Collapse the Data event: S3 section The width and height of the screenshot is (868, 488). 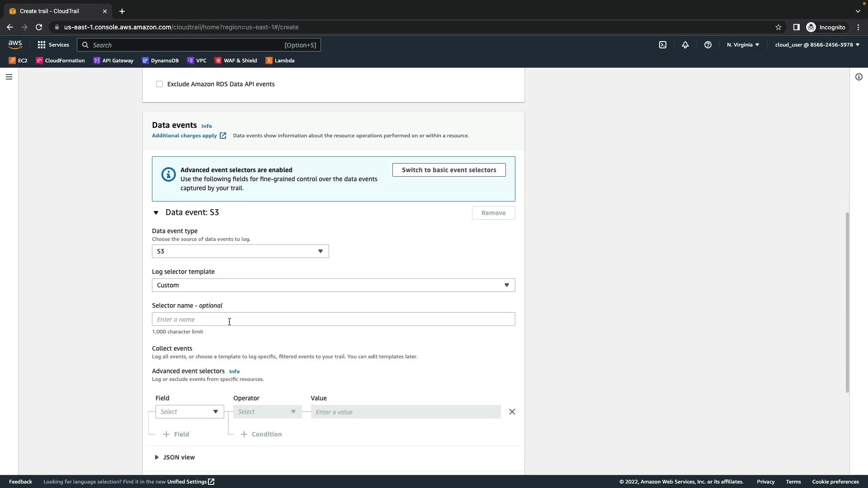coord(156,212)
